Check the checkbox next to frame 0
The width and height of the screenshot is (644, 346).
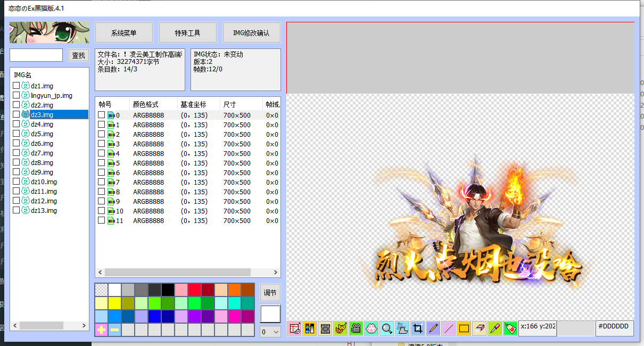[x=101, y=114]
